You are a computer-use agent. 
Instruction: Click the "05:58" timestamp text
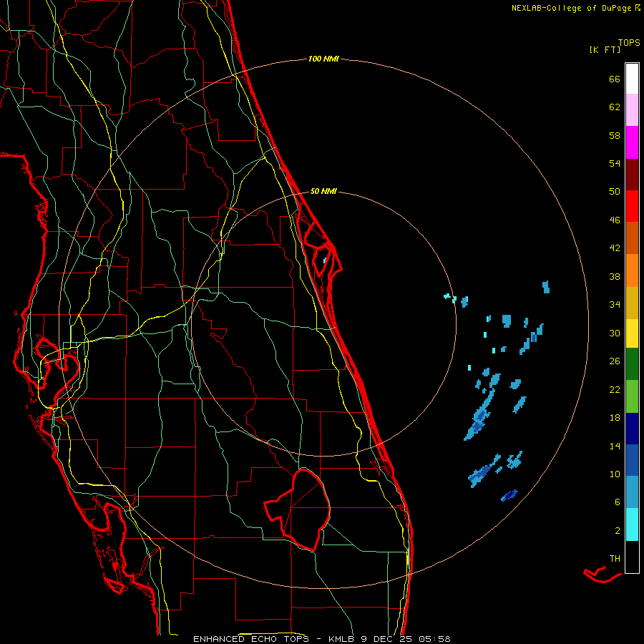(x=434, y=639)
